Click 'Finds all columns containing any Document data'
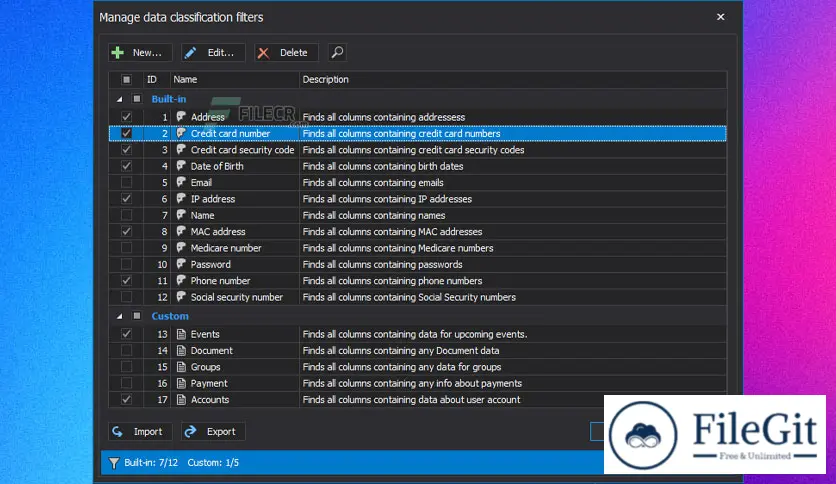Image resolution: width=836 pixels, height=484 pixels. click(x=401, y=351)
